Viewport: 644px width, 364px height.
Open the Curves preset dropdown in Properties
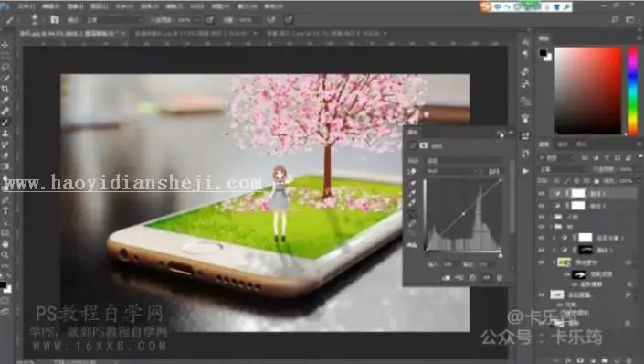click(x=465, y=160)
